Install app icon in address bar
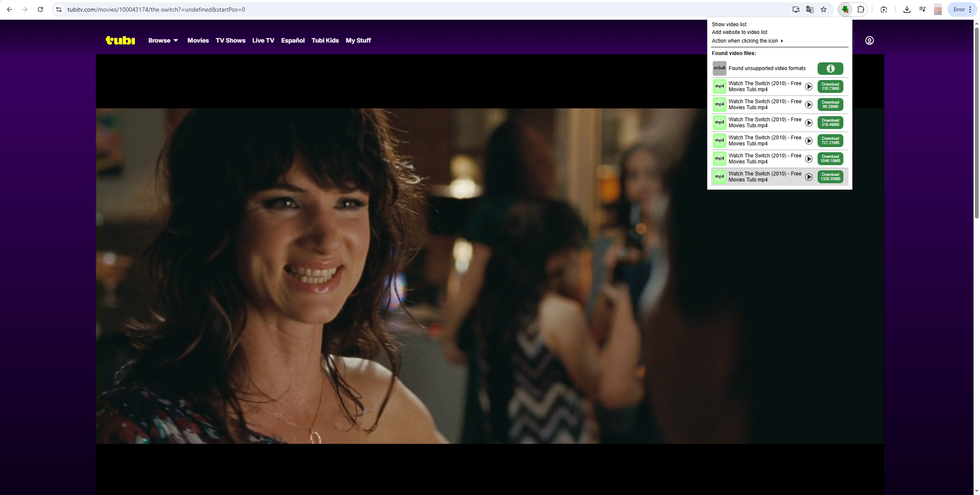 (796, 9)
